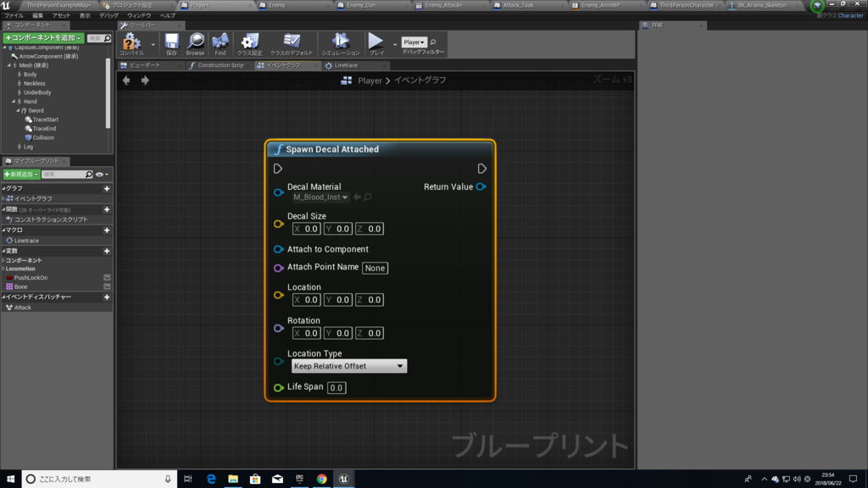868x488 pixels.
Task: Expand the Locomotion variable category
Action: 3,269
